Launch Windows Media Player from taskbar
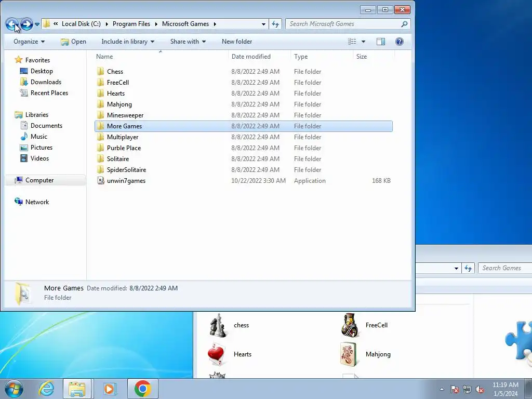 click(x=109, y=389)
